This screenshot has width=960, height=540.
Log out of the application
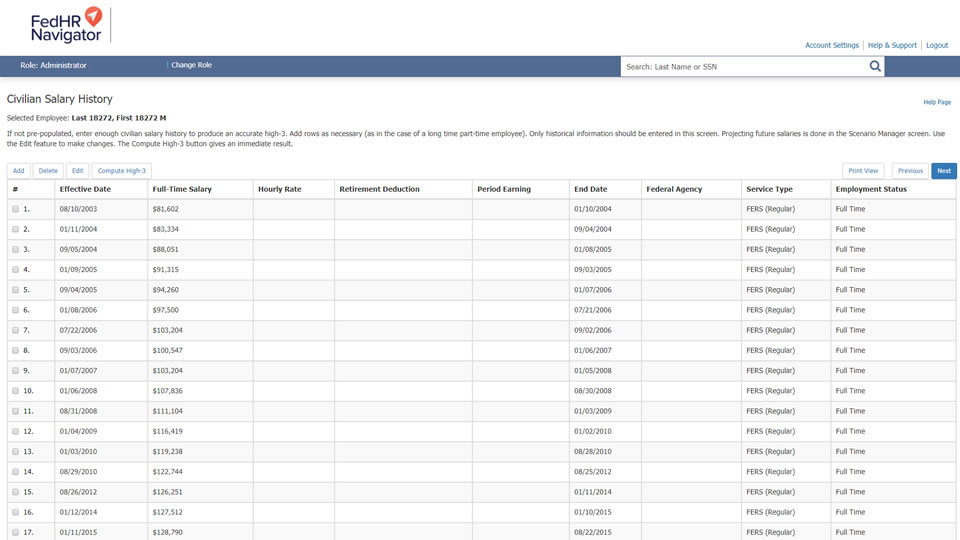click(x=936, y=45)
